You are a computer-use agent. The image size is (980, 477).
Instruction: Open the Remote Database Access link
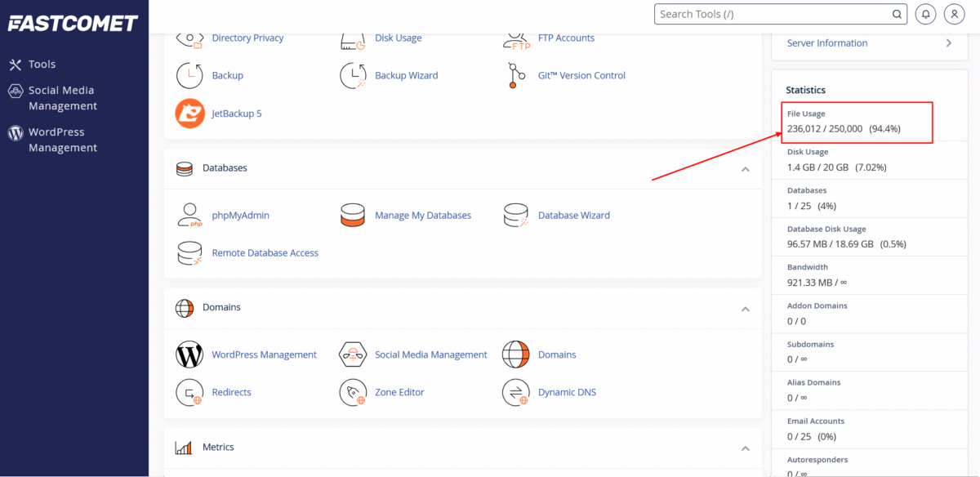265,253
